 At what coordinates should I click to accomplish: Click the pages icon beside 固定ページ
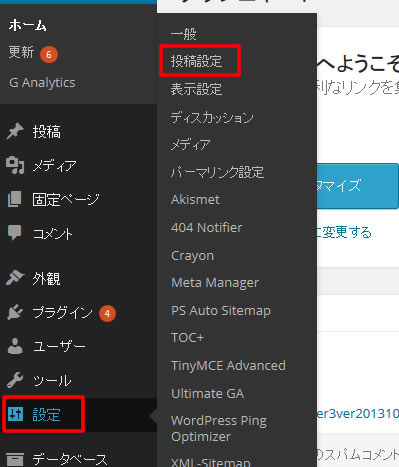(x=15, y=199)
